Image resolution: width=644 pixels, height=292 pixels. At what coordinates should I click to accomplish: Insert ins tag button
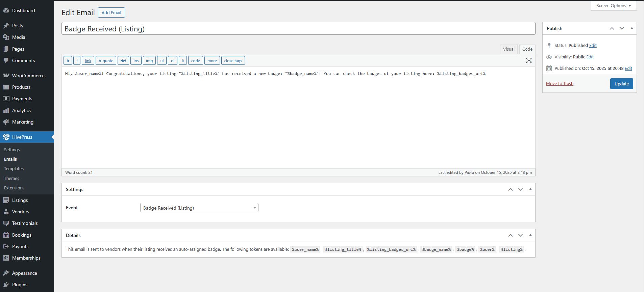click(136, 60)
